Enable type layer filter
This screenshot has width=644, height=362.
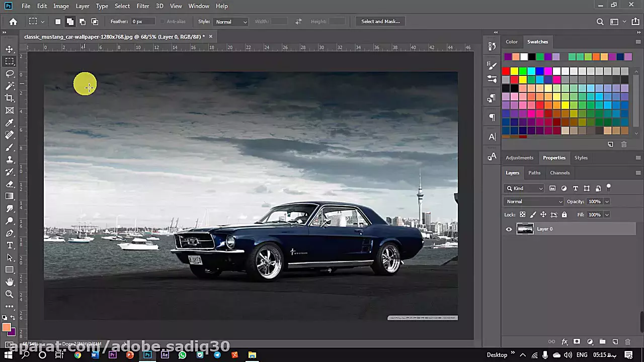tap(576, 188)
